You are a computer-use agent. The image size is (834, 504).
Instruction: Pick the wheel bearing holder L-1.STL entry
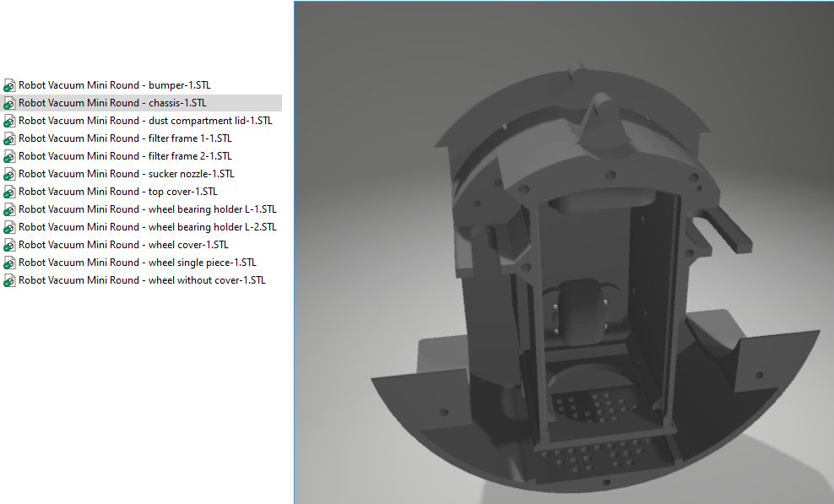(x=147, y=209)
